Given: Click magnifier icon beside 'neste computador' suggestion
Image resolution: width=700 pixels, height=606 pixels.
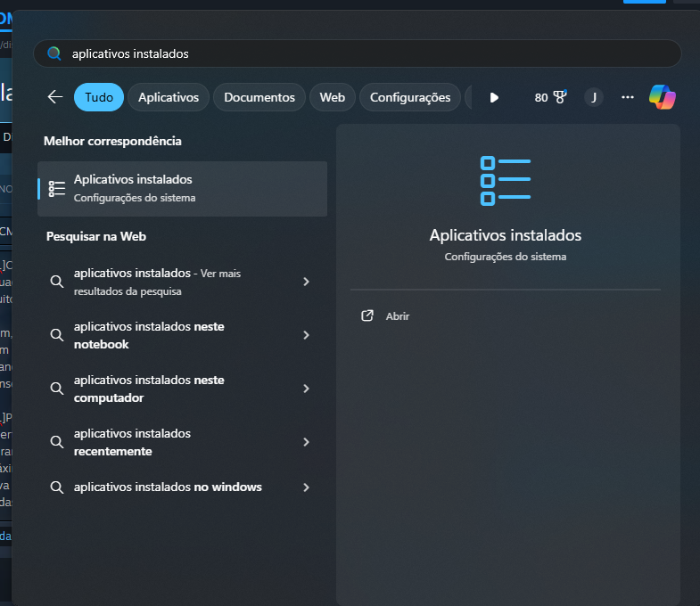Looking at the screenshot, I should (57, 389).
